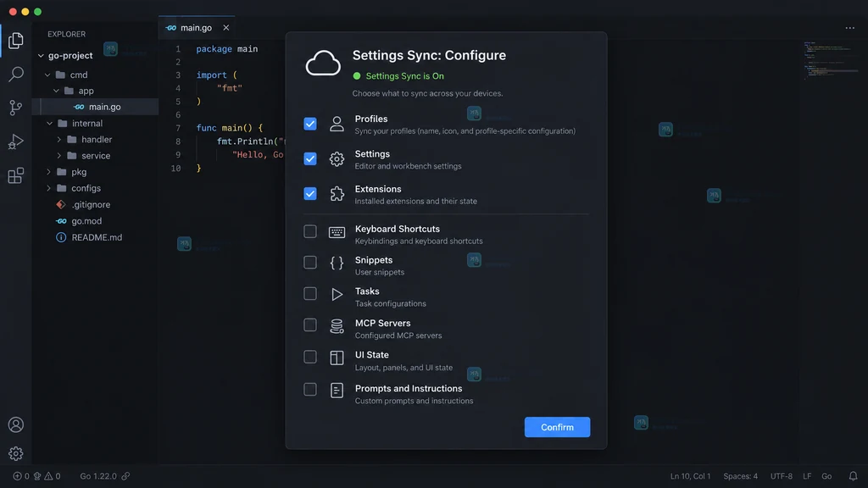The height and width of the screenshot is (488, 868).
Task: Open the Source Control view icon
Action: tap(15, 108)
